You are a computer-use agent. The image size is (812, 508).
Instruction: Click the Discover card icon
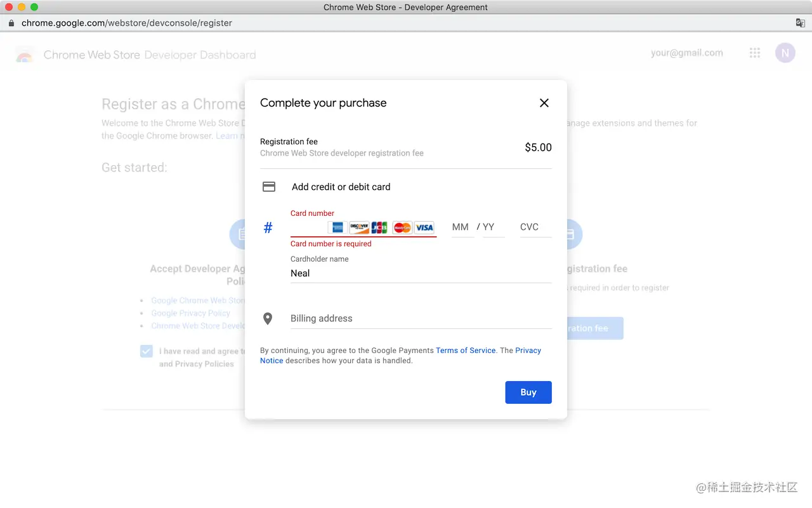click(359, 227)
